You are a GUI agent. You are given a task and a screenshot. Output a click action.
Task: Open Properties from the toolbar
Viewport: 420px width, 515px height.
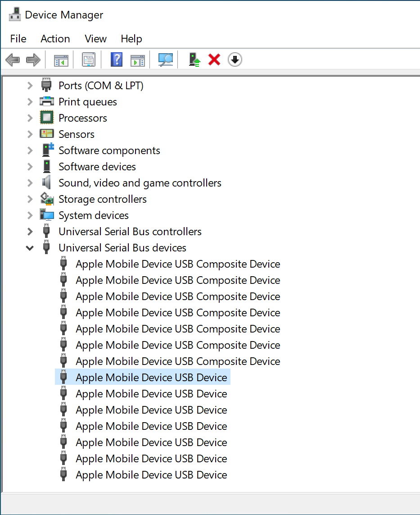coord(89,59)
